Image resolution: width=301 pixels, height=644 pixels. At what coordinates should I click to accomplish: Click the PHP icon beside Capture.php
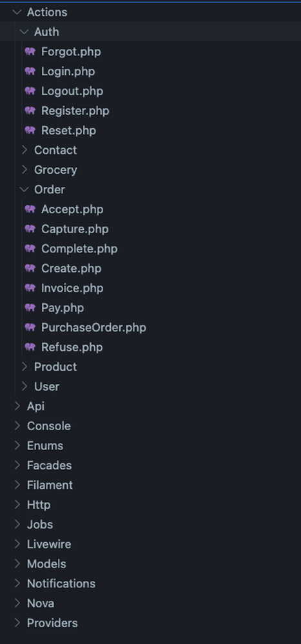click(x=30, y=229)
